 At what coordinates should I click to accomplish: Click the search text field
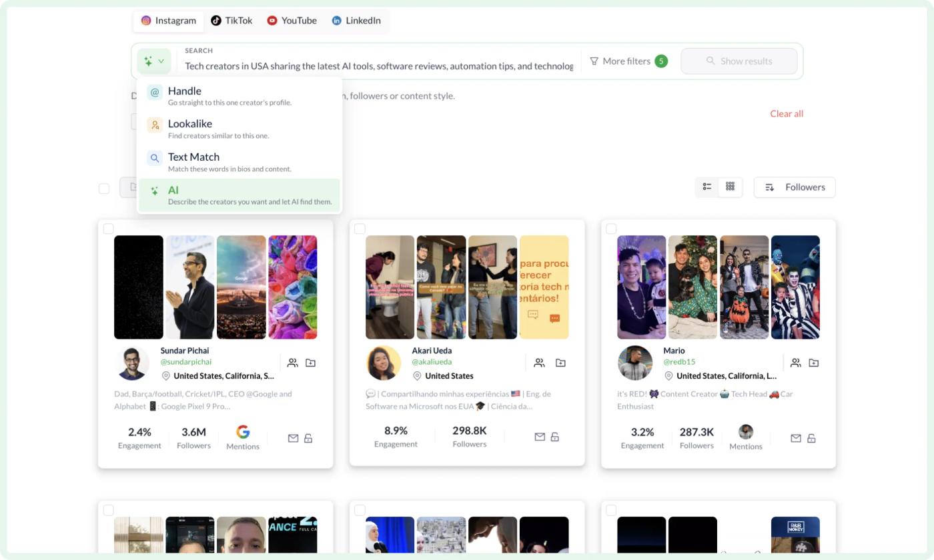(378, 66)
